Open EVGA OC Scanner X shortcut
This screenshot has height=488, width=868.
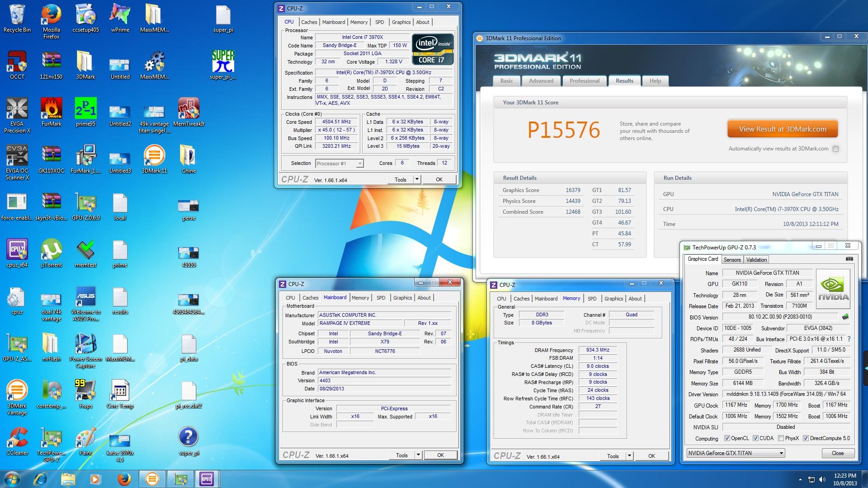[17, 163]
